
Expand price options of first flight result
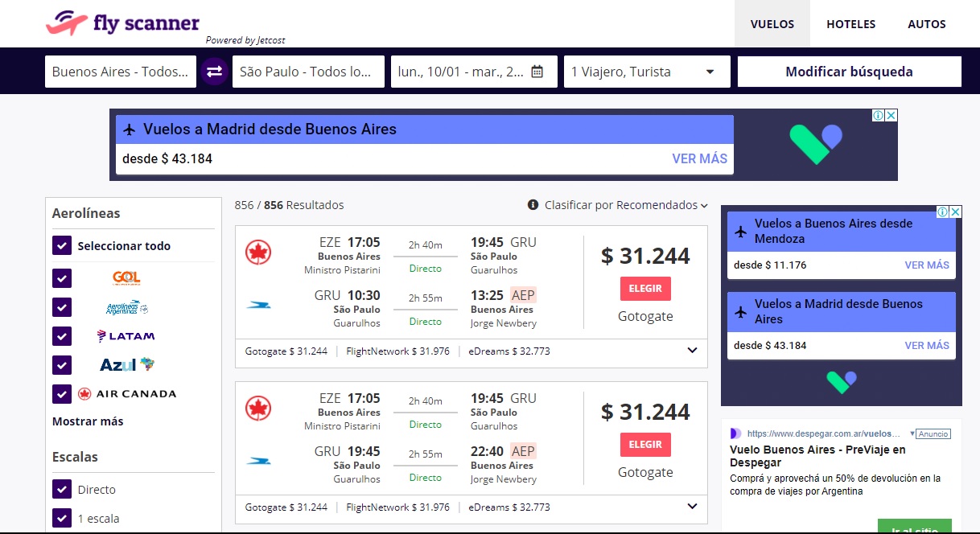tap(692, 351)
